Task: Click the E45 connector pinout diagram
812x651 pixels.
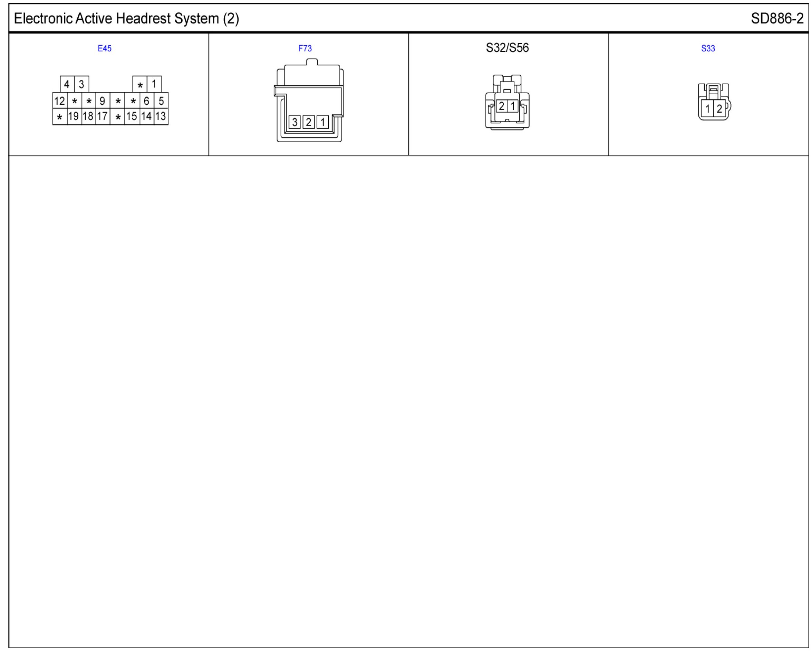Action: (110, 100)
